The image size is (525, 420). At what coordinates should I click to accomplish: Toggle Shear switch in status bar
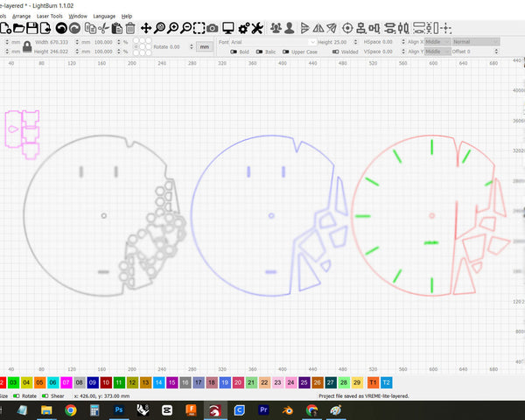point(45,395)
